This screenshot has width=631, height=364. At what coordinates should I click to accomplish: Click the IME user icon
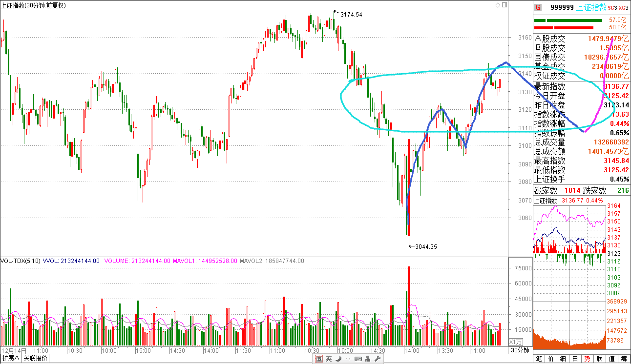coord(368,359)
